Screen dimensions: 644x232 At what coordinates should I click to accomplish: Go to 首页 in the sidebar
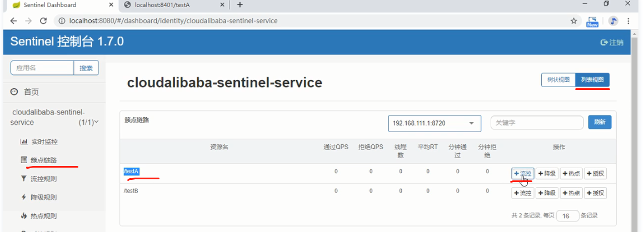(31, 92)
